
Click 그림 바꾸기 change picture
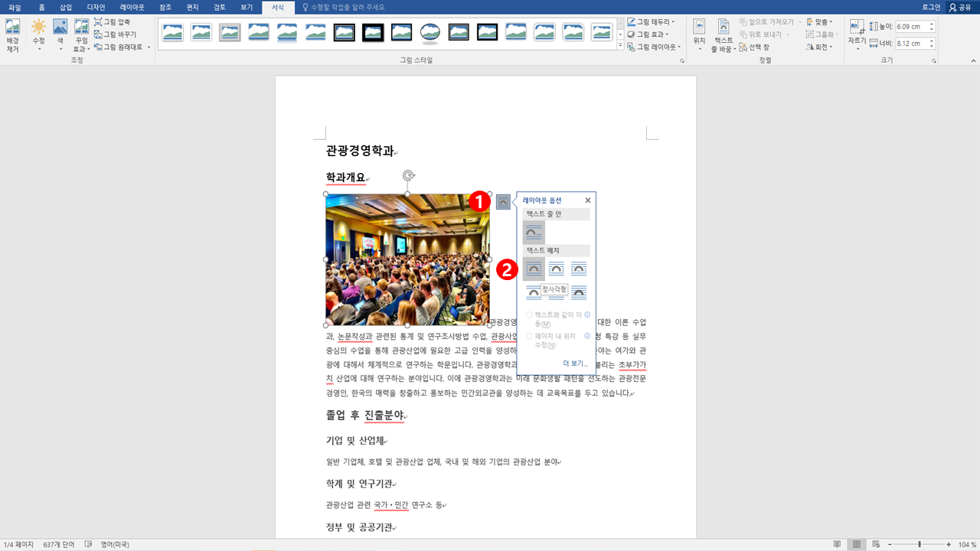click(116, 34)
